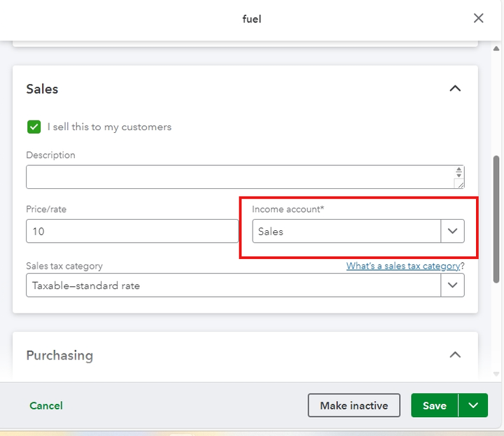Close the fuel item panel
This screenshot has width=504, height=436.
pyautogui.click(x=479, y=18)
